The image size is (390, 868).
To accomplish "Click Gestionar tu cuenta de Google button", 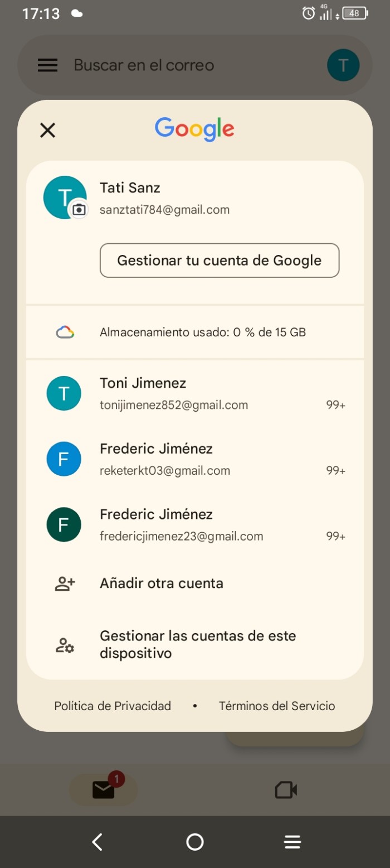I will point(220,261).
